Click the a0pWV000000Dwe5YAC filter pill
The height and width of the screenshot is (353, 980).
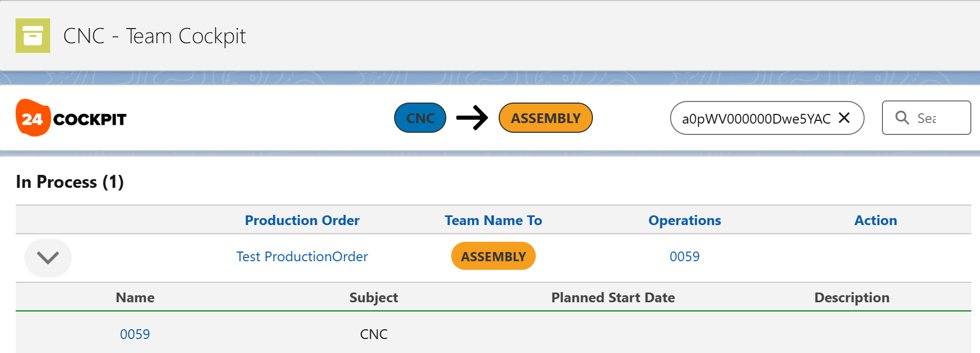(756, 118)
